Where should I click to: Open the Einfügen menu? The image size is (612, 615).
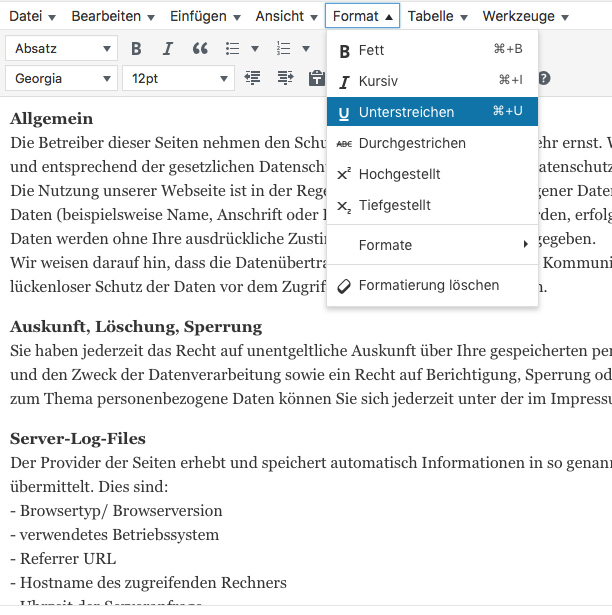[x=205, y=16]
